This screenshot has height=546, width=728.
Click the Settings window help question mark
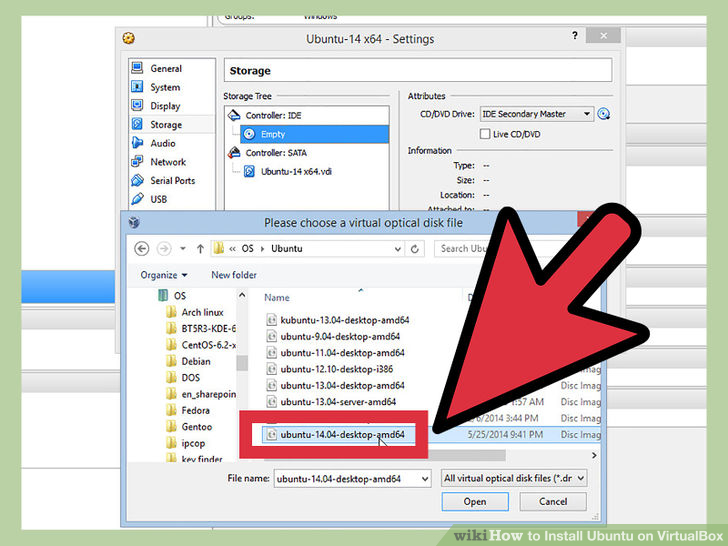[x=575, y=35]
